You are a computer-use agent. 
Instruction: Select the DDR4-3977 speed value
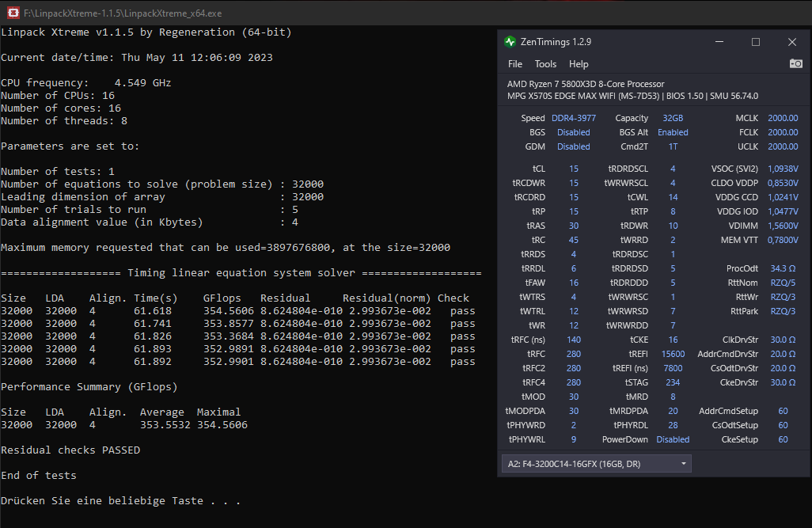click(573, 118)
